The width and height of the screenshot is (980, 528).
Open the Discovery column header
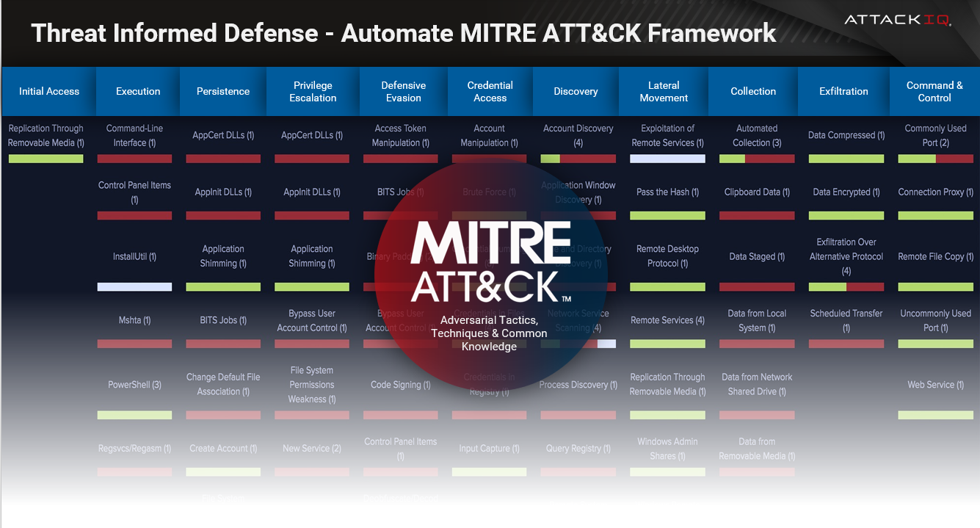(576, 91)
